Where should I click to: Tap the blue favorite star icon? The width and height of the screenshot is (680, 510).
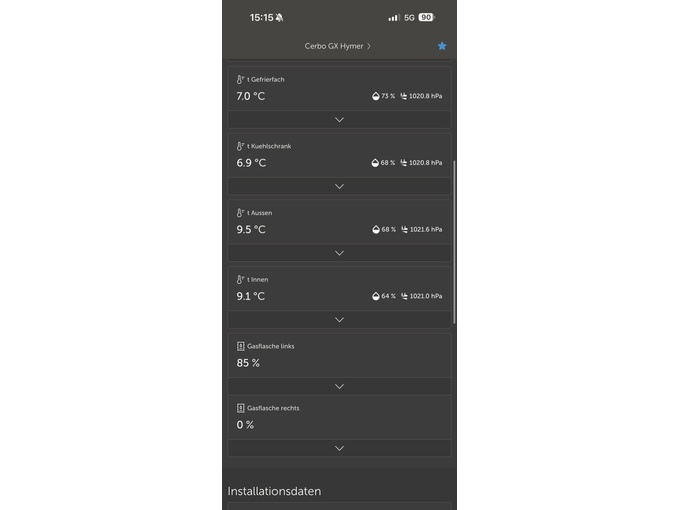(442, 46)
